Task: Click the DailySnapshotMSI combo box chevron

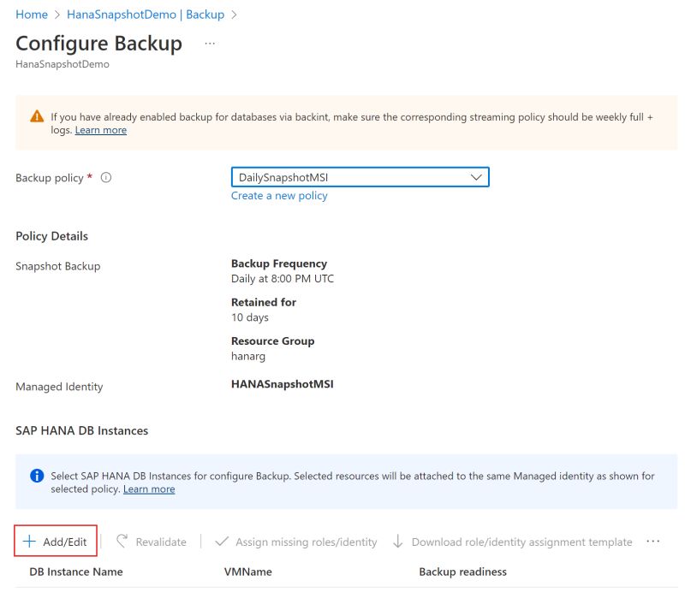Action: 476,177
